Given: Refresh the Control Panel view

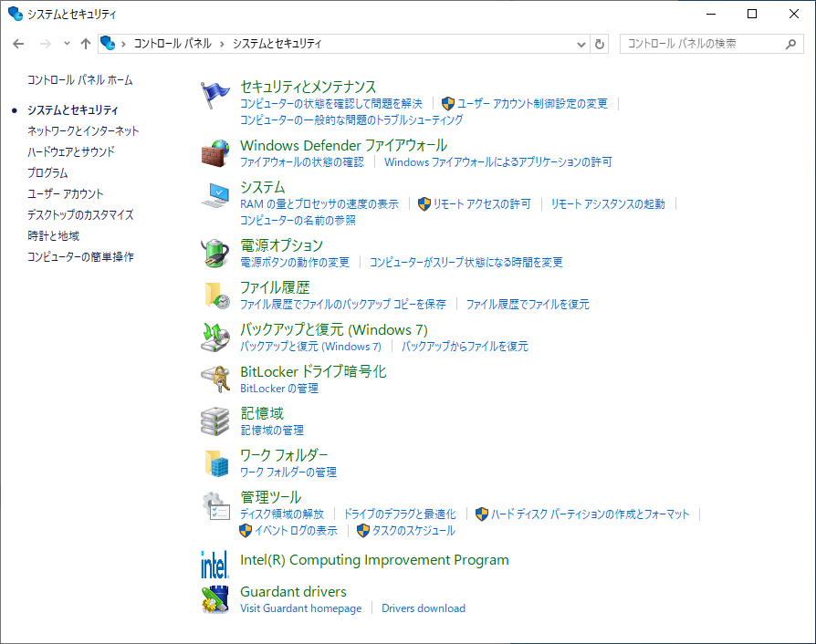Looking at the screenshot, I should coord(600,44).
